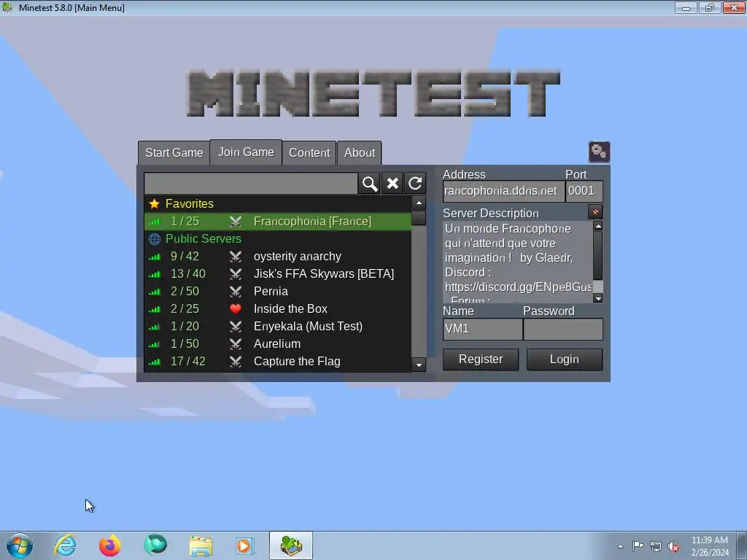This screenshot has width=747, height=560.
Task: Select Enyekala (Must Test) server
Action: coord(278,326)
